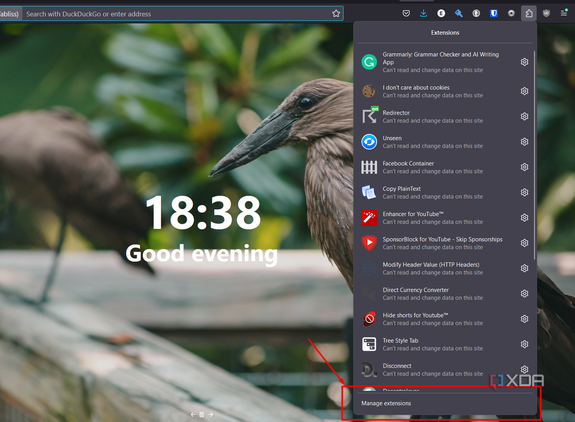
Task: Open gear menu for SponsorBlock for YouTube
Action: 524,243
